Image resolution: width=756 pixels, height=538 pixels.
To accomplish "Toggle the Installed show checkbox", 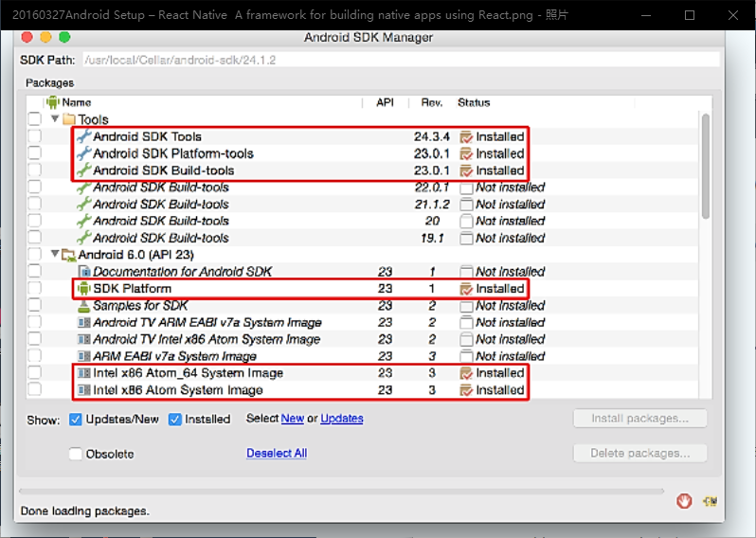I will click(x=174, y=420).
